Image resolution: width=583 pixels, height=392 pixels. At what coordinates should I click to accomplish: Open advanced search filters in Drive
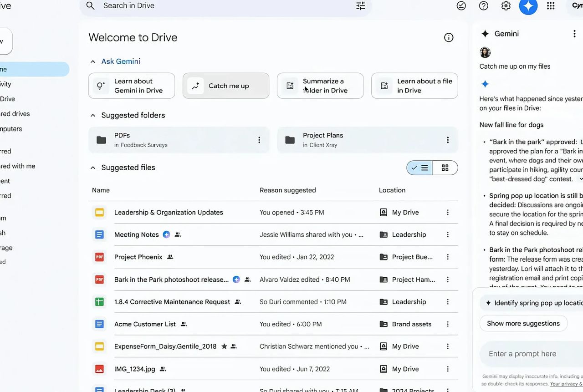[360, 5]
